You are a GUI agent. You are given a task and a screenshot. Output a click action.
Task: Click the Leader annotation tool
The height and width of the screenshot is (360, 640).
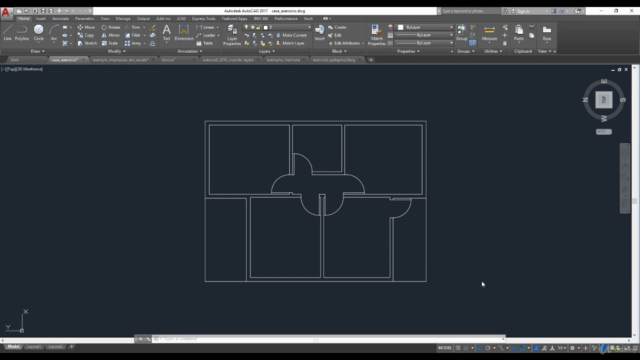[x=206, y=35]
